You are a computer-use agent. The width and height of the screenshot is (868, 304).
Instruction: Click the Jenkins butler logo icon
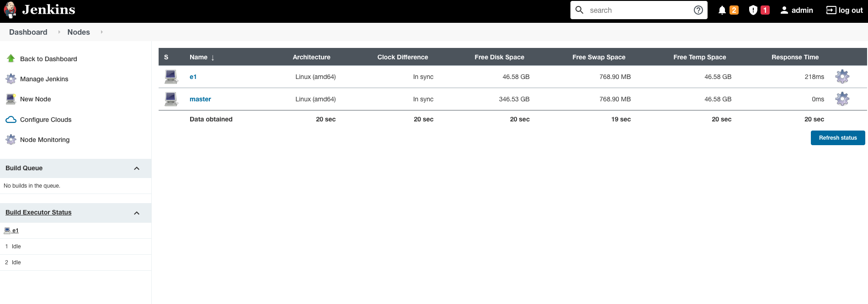[10, 10]
